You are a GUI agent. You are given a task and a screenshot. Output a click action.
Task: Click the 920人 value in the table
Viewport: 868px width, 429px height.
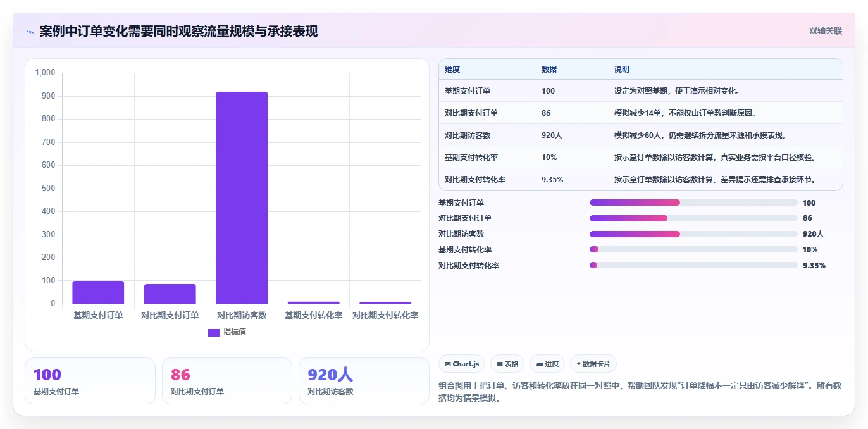(552, 135)
